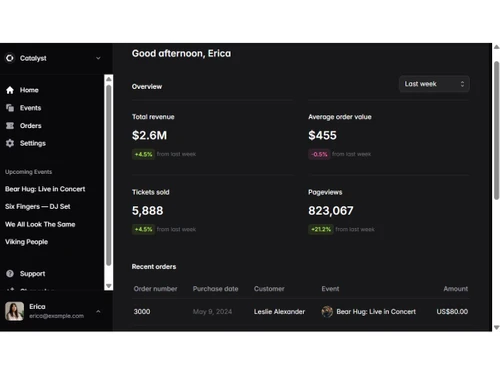Click the main page scroll up arrow
This screenshot has width=500, height=375.
click(496, 47)
